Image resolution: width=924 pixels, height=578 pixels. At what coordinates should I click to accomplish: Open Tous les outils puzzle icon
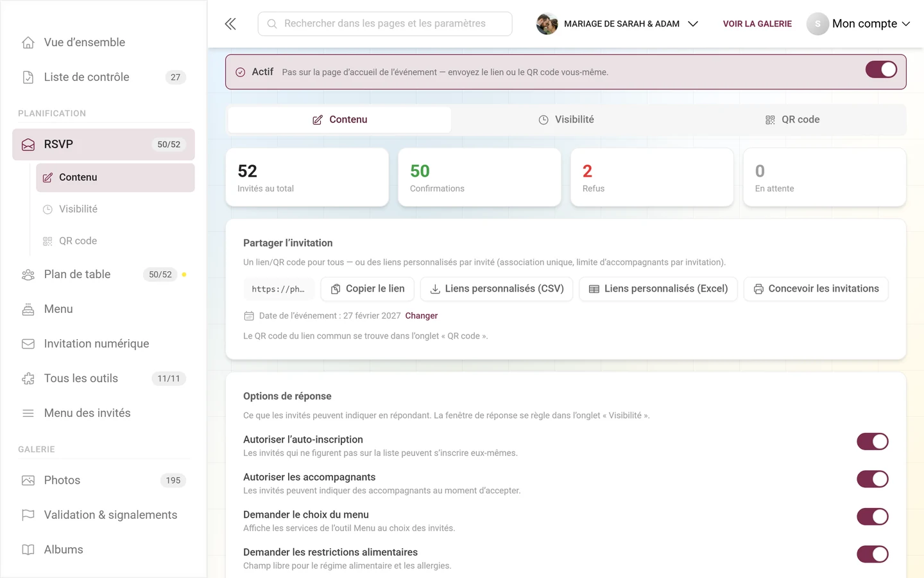[28, 378]
